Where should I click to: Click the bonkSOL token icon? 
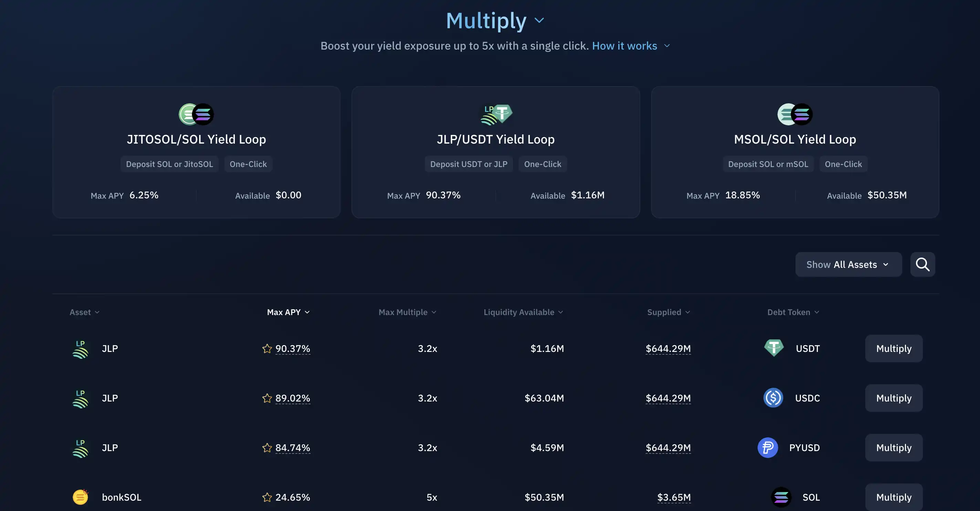click(x=80, y=497)
